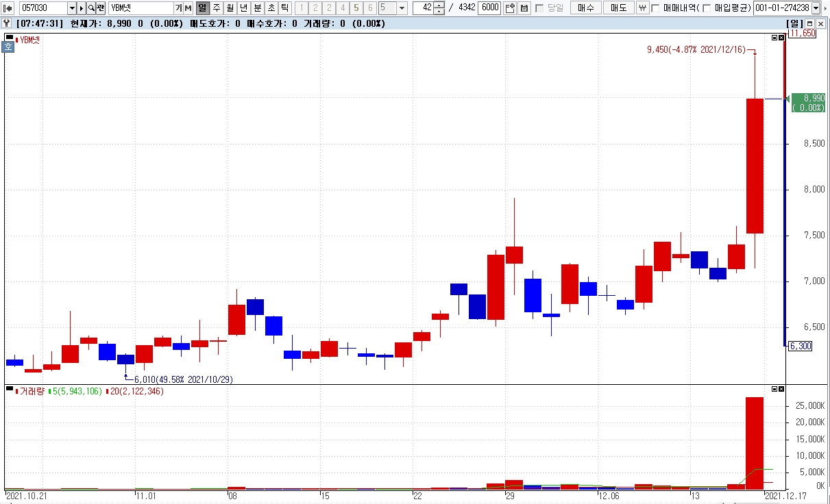Close the volume panel with the small X icon
This screenshot has height=504, width=830.
[782, 389]
